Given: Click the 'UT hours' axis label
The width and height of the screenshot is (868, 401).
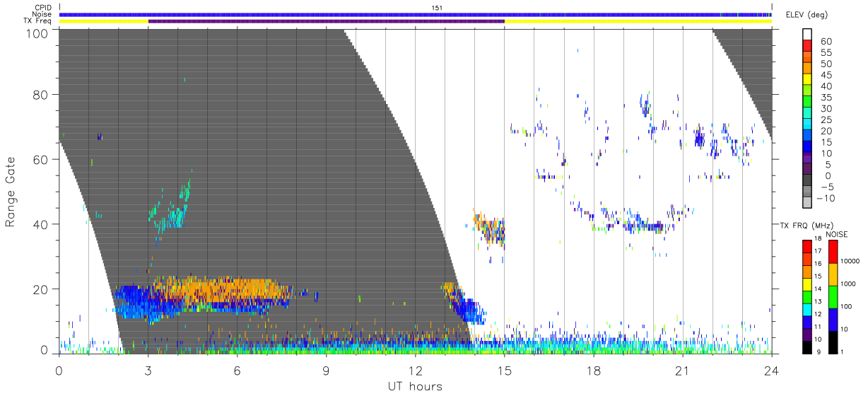Looking at the screenshot, I should coord(415,386).
